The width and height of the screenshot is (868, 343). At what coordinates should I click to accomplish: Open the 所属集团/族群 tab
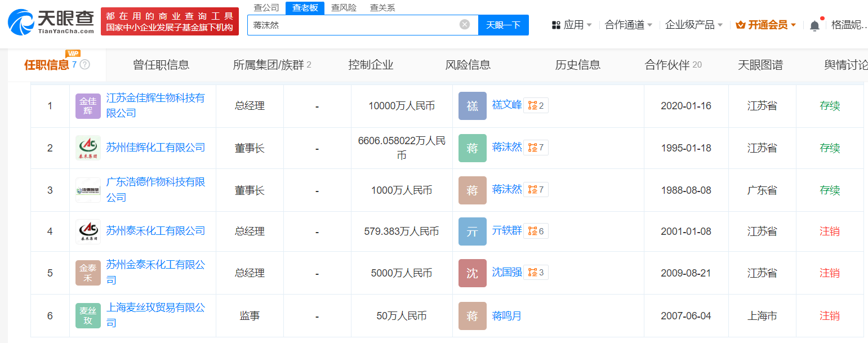coord(272,65)
